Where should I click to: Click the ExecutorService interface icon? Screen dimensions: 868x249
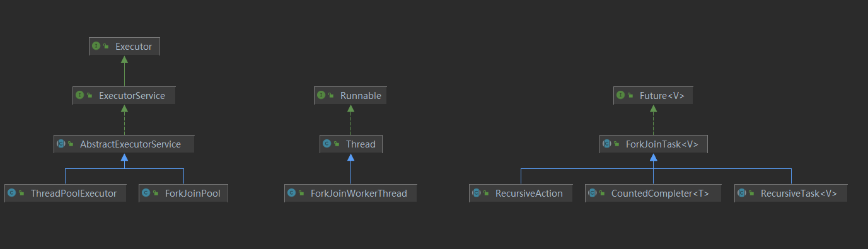coord(80,95)
